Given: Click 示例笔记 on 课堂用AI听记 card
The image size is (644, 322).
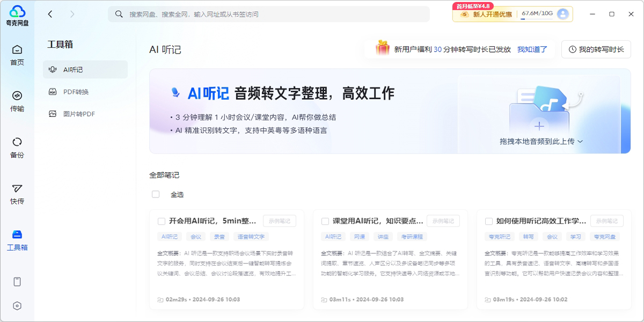Looking at the screenshot, I should [443, 221].
